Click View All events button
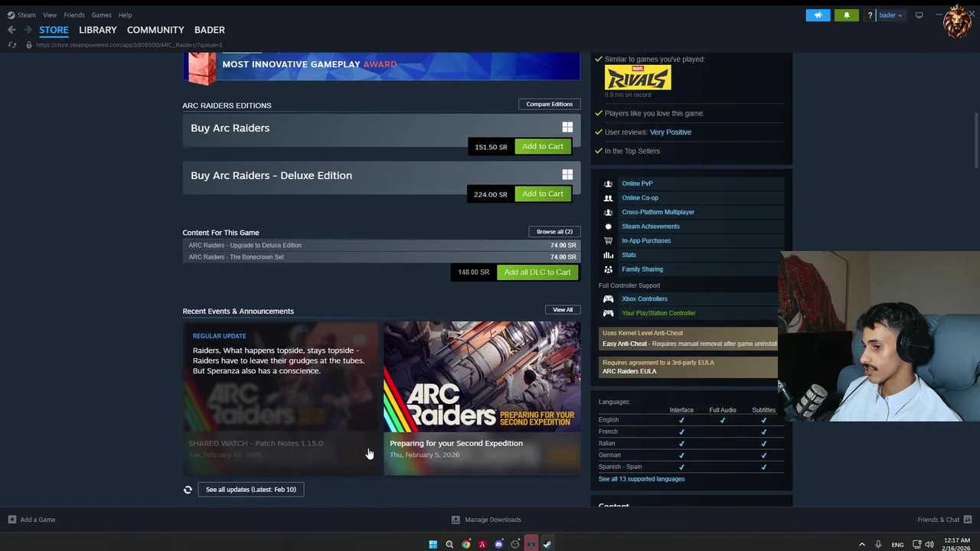 click(x=563, y=310)
